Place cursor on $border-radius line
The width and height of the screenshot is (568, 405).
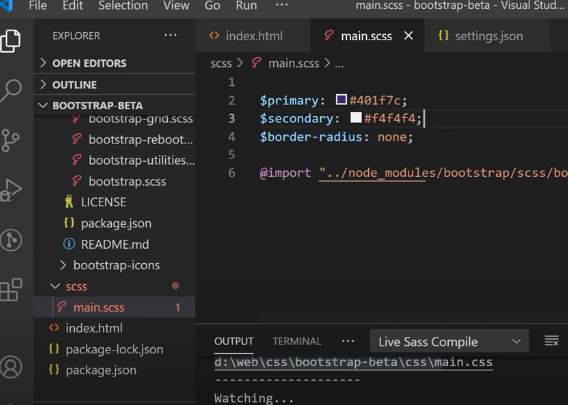click(336, 137)
